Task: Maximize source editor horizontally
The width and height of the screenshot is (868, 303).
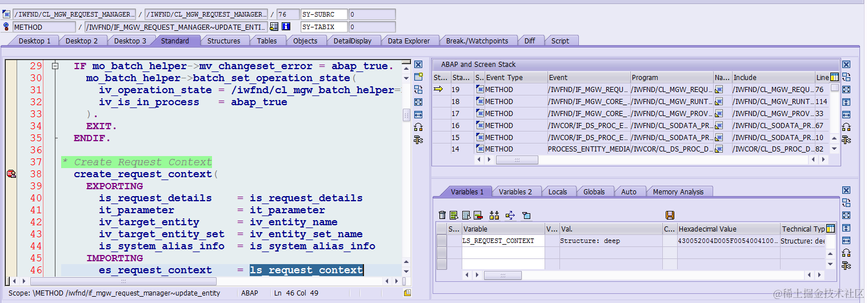Action: [x=418, y=114]
